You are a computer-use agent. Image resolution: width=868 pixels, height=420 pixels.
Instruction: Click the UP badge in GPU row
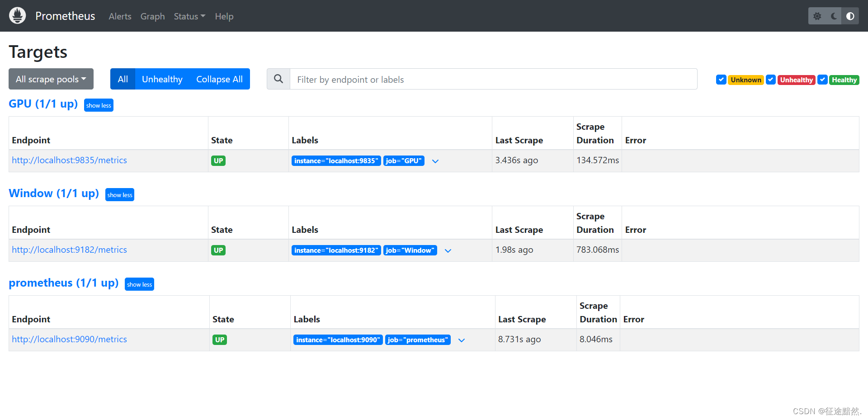coord(218,161)
